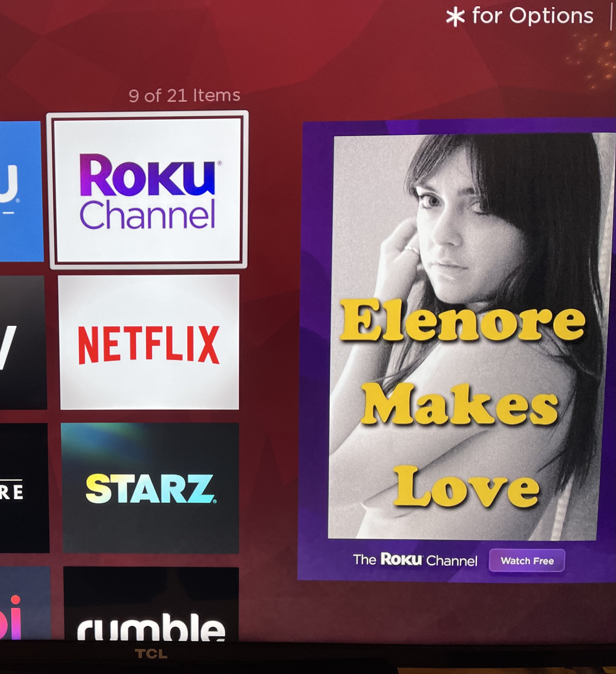Launch the Netflix channel tile

coord(149,342)
